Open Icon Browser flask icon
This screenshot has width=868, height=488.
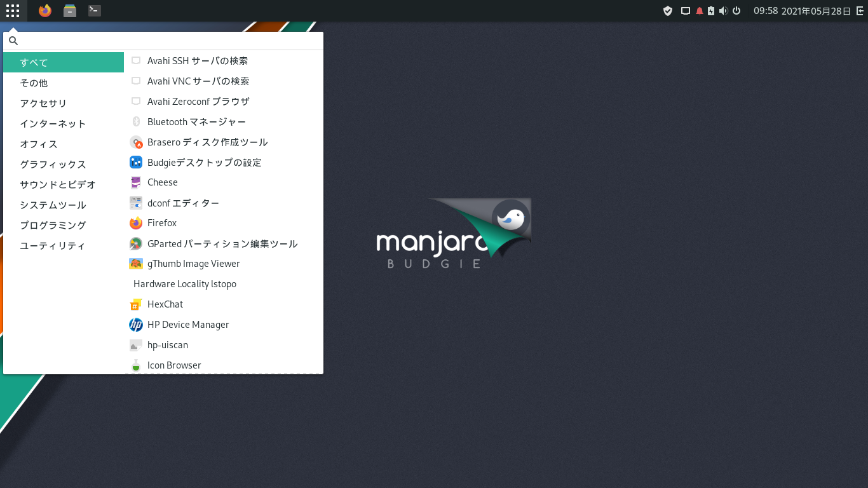(136, 365)
